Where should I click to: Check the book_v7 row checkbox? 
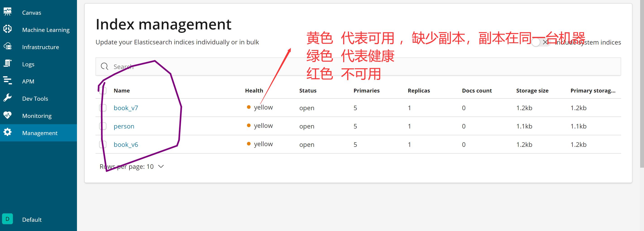click(103, 108)
